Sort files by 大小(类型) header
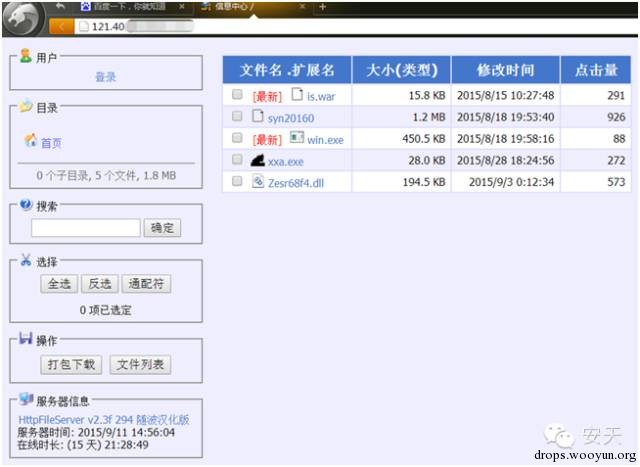The width and height of the screenshot is (640, 467). tap(401, 70)
